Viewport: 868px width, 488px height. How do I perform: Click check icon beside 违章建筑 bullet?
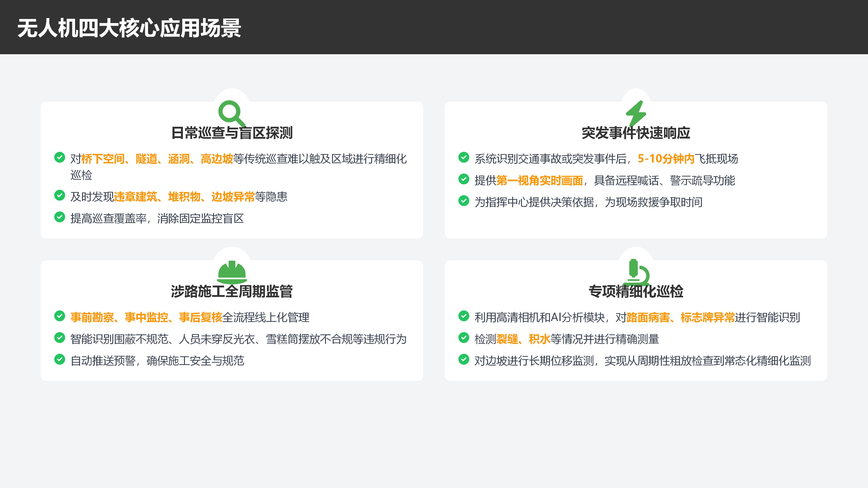[60, 195]
